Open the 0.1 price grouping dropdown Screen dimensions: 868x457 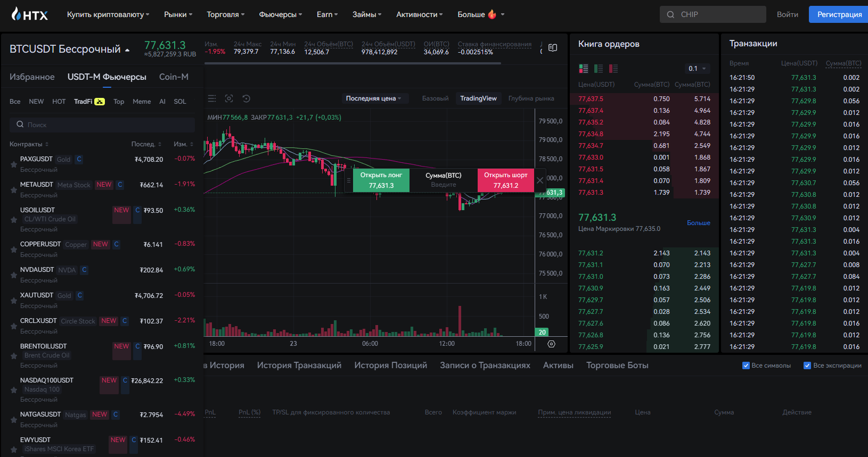pyautogui.click(x=697, y=69)
